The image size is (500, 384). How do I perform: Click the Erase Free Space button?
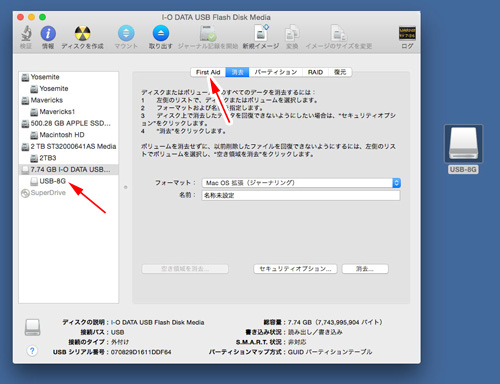tap(185, 269)
